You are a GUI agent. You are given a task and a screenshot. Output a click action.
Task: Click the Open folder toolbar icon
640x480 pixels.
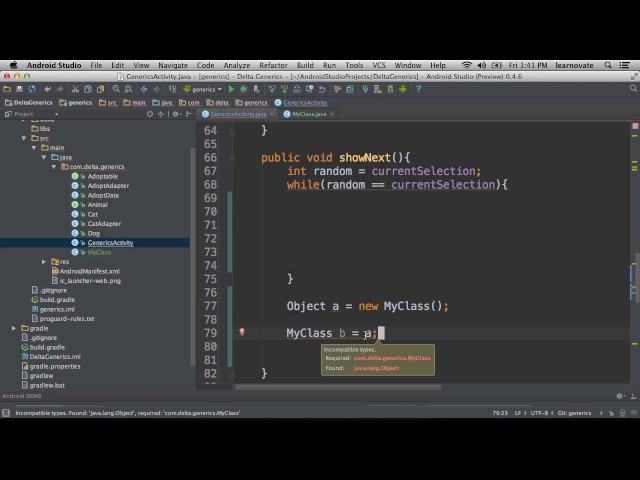pos(7,89)
